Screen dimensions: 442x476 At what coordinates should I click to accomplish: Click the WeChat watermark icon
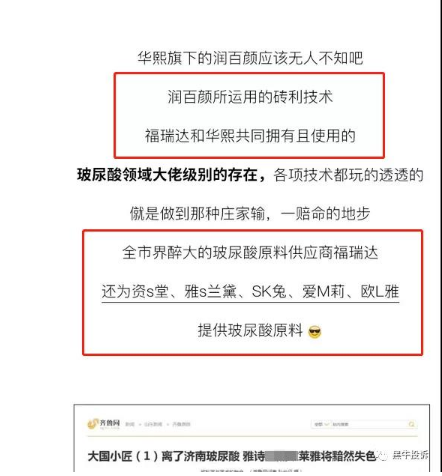(383, 455)
